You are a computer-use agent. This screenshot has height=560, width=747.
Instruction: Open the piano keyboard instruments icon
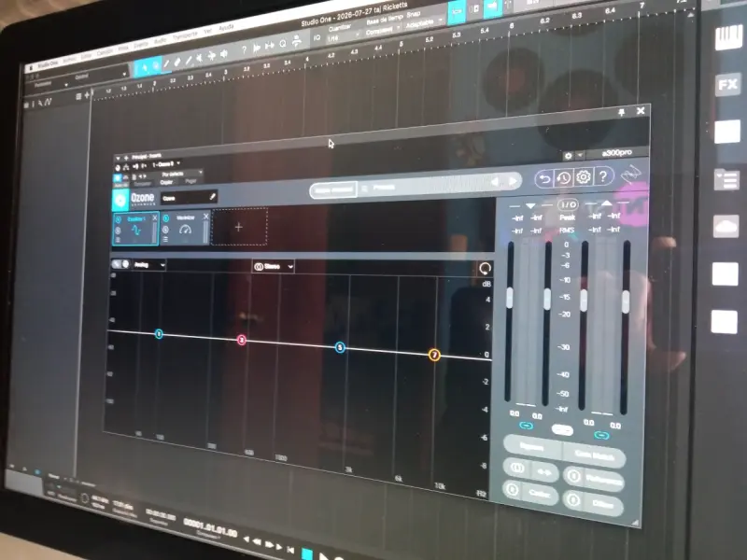728,37
